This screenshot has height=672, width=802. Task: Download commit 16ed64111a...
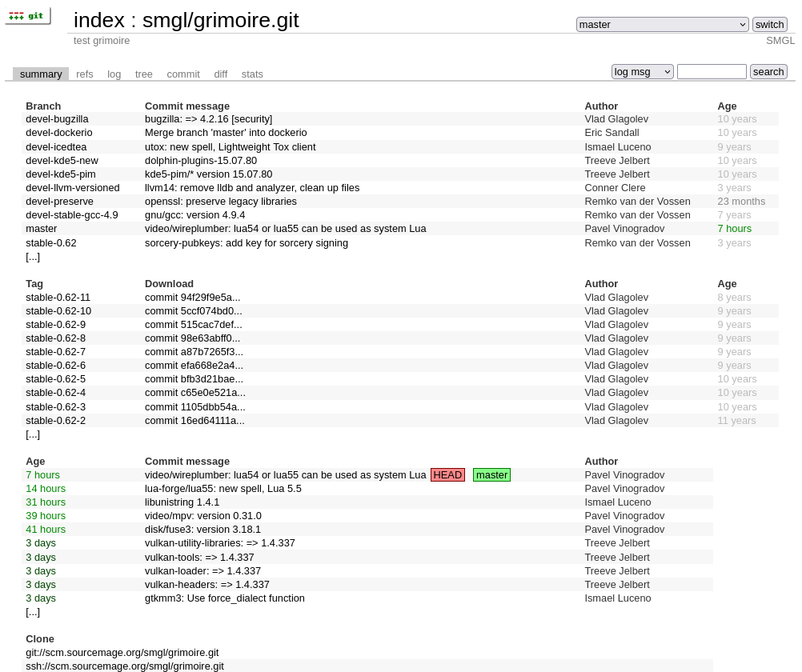194,421
